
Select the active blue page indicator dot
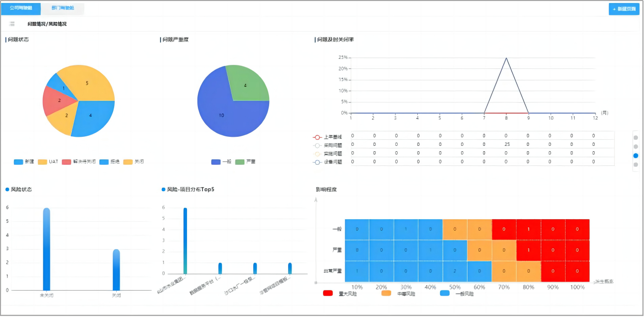(636, 156)
